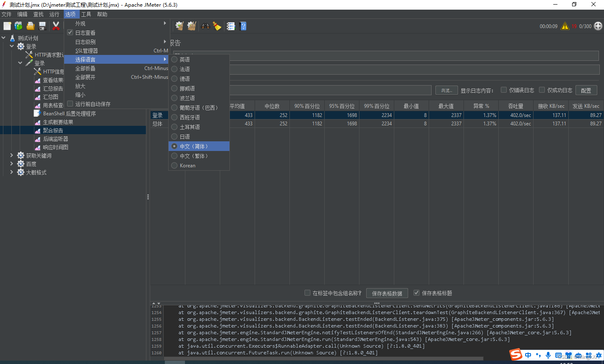Click the gear icon of 获取关键词
The image size is (604, 364).
point(21,156)
